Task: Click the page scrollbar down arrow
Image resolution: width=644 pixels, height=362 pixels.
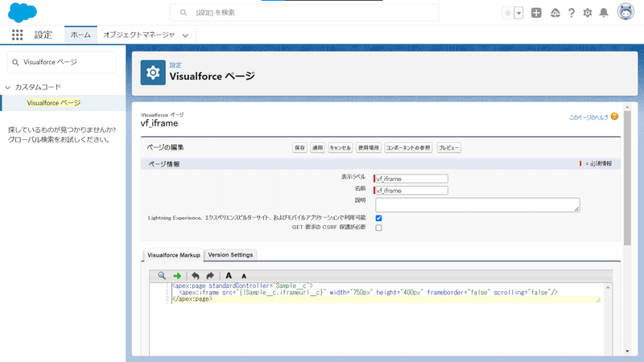Action: click(x=627, y=351)
